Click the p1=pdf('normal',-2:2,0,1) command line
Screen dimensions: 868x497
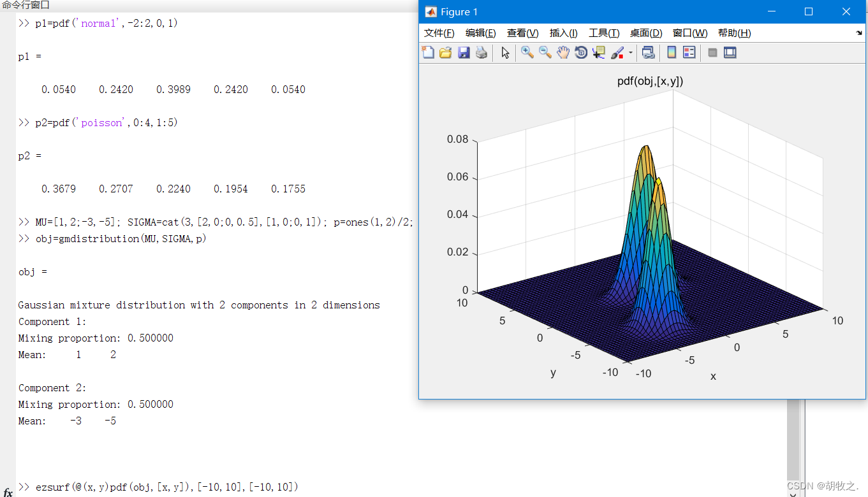(x=98, y=24)
